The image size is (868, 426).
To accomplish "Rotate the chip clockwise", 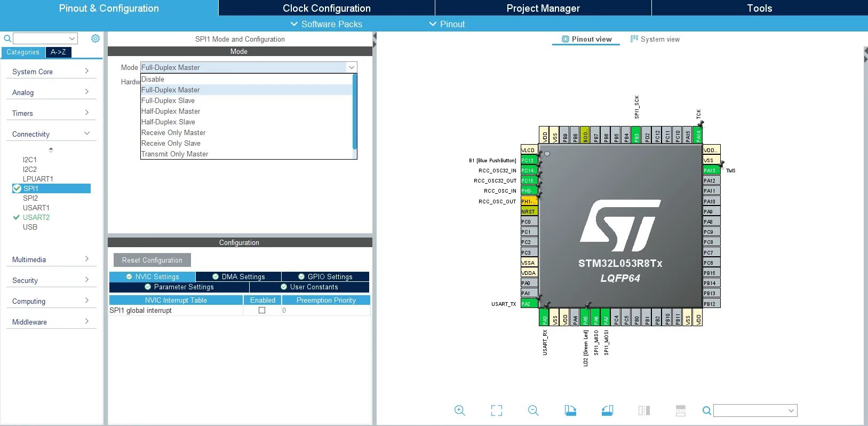I will (570, 411).
